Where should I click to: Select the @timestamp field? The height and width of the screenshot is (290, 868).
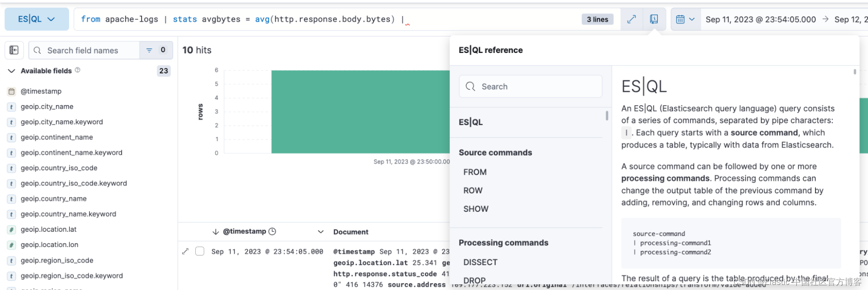[x=41, y=91]
